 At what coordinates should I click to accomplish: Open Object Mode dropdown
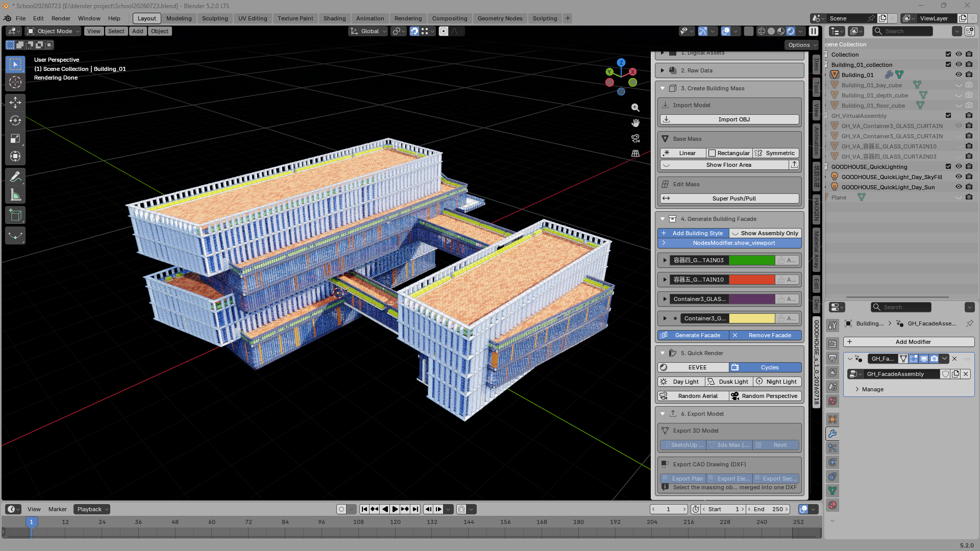tap(54, 31)
